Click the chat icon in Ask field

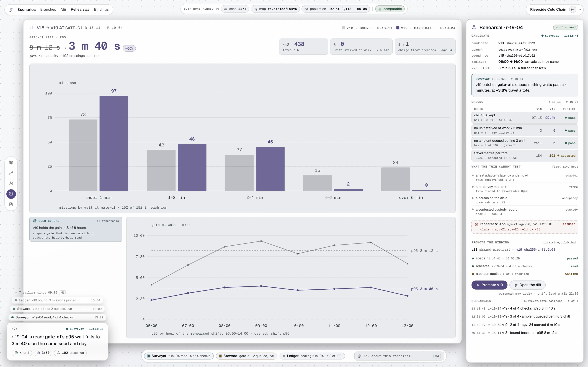coord(359,356)
